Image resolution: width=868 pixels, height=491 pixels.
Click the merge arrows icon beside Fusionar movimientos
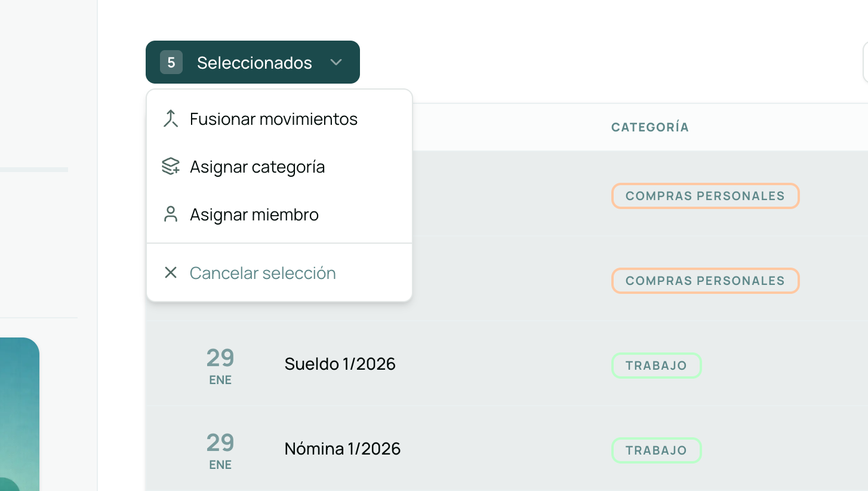pyautogui.click(x=171, y=118)
